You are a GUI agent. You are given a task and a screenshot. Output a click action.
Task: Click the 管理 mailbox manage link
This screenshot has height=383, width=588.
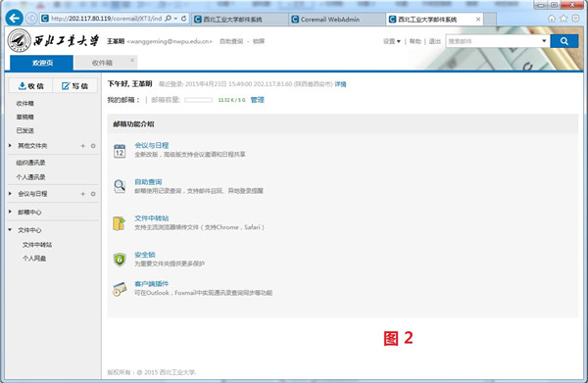[x=257, y=100]
